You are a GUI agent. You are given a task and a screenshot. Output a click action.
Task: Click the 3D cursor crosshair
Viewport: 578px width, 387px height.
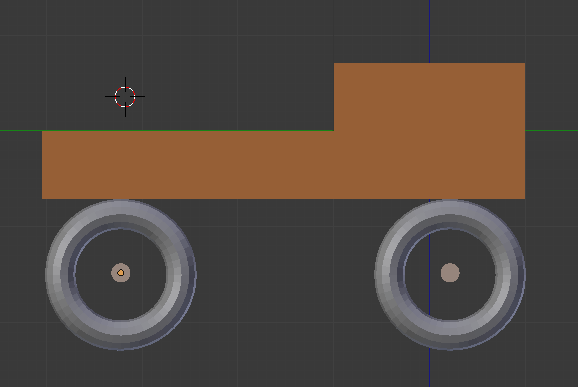tap(125, 97)
